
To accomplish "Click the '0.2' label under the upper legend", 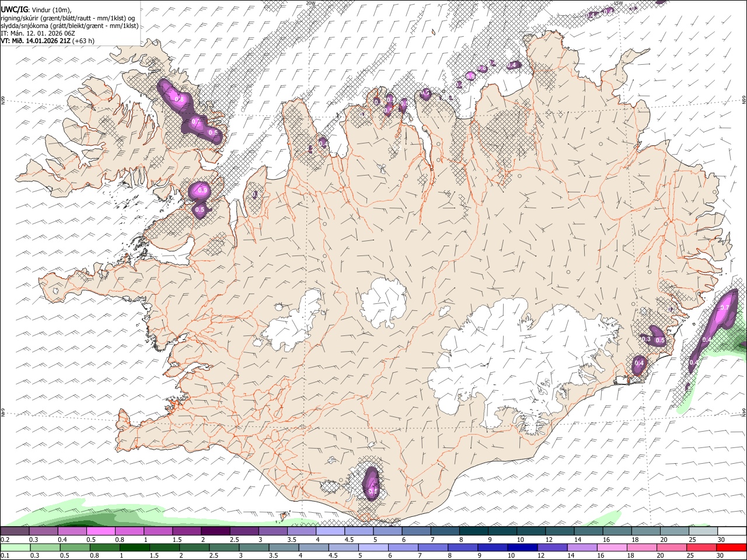I will coord(5,540).
